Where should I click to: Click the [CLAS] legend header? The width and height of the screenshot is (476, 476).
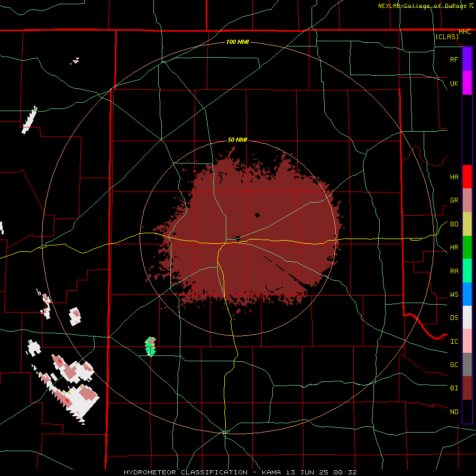point(447,36)
